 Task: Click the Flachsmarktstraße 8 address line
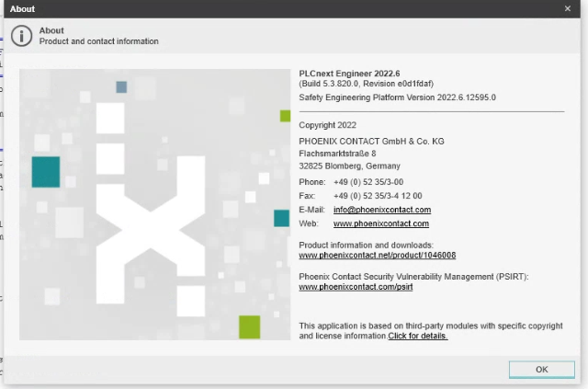click(337, 154)
